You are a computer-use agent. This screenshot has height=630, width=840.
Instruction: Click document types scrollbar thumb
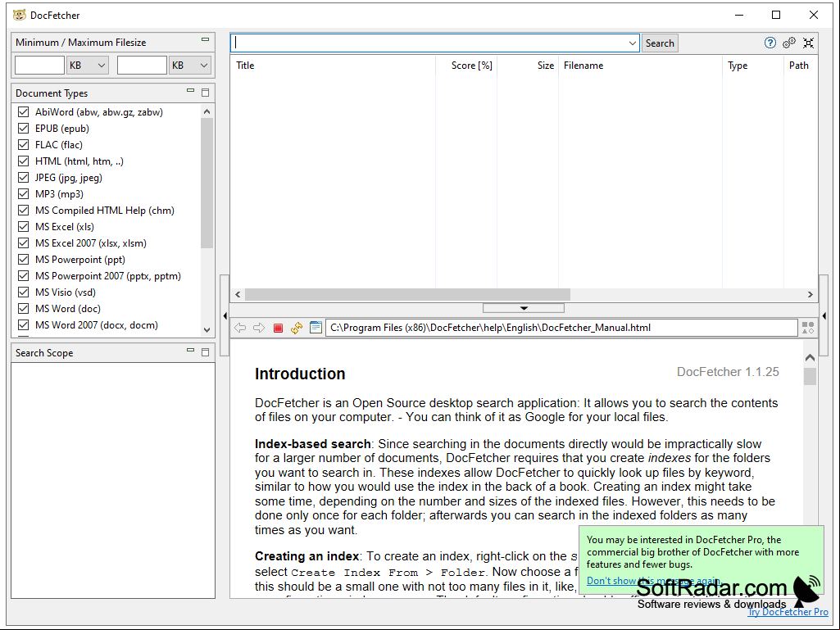[207, 184]
